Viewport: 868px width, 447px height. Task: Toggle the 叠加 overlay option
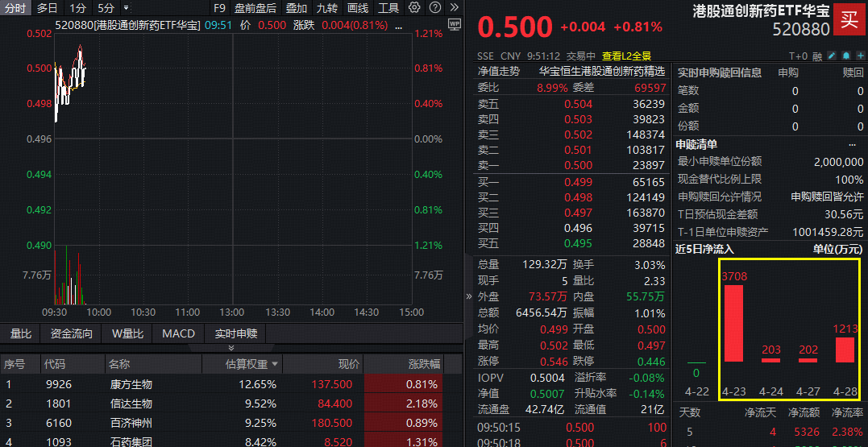coord(297,8)
